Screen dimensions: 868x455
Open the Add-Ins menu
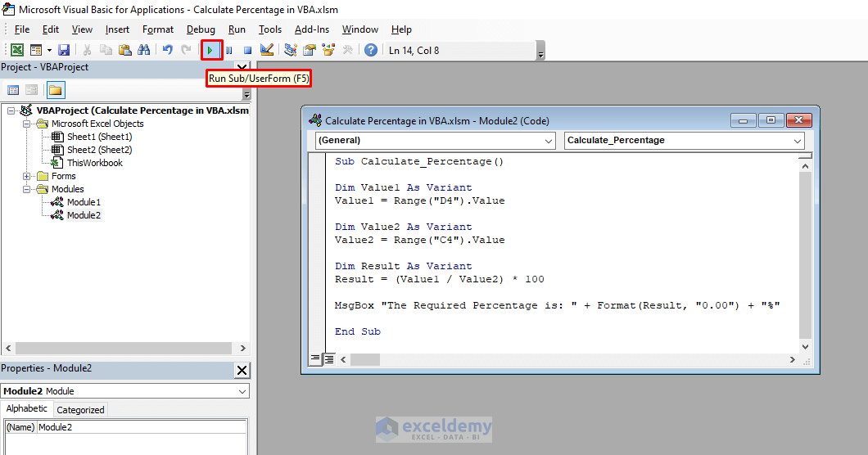pos(312,29)
